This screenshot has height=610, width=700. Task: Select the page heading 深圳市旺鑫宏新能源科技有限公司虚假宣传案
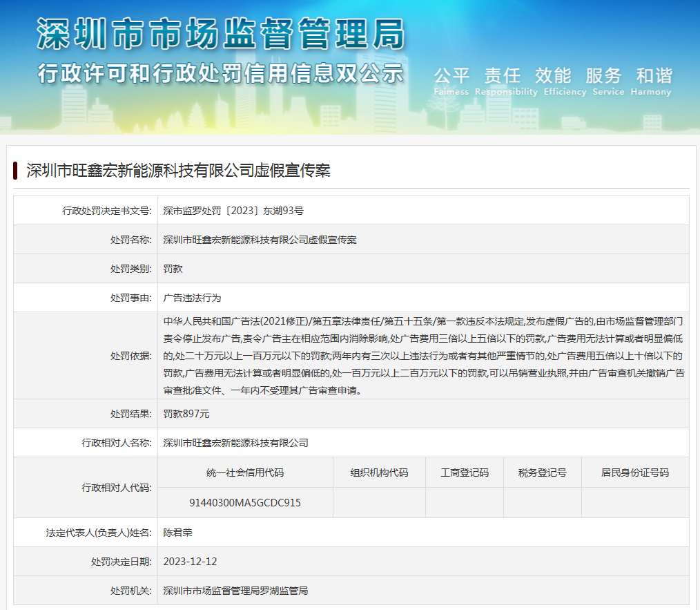178,170
